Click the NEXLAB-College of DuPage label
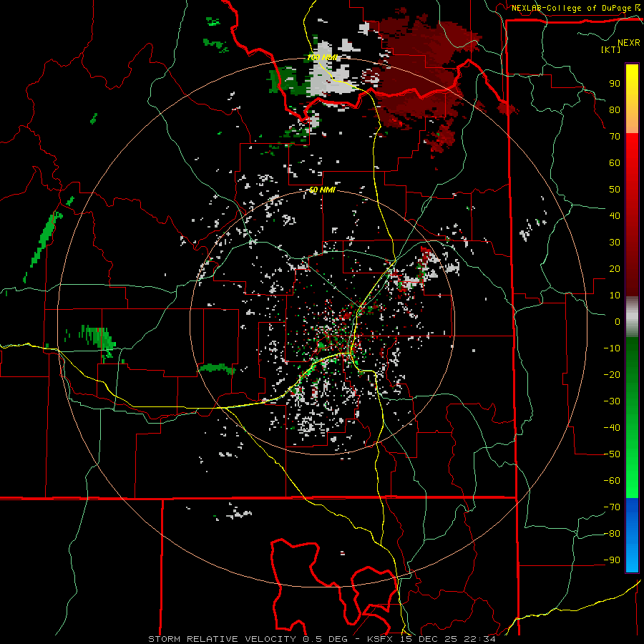The width and height of the screenshot is (644, 644). 572,8
